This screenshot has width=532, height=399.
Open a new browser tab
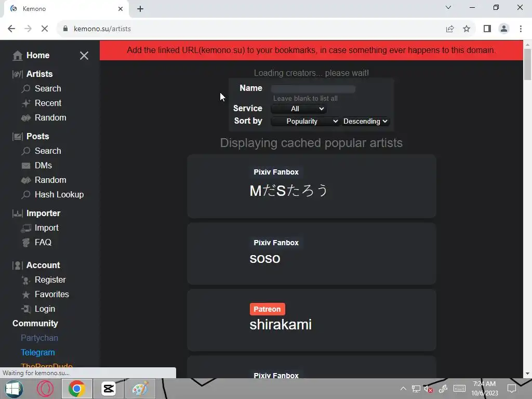pos(140,9)
